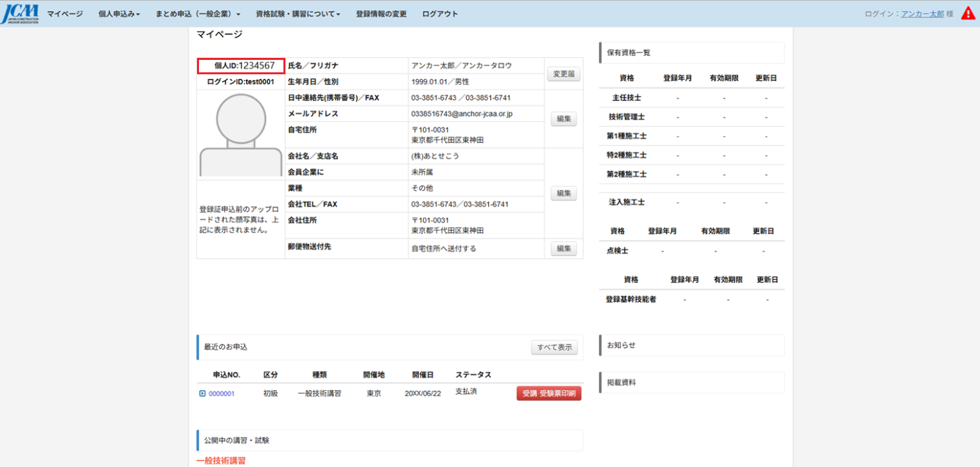
Task: Click 第2種施工士 qualification row
Action: (x=691, y=174)
